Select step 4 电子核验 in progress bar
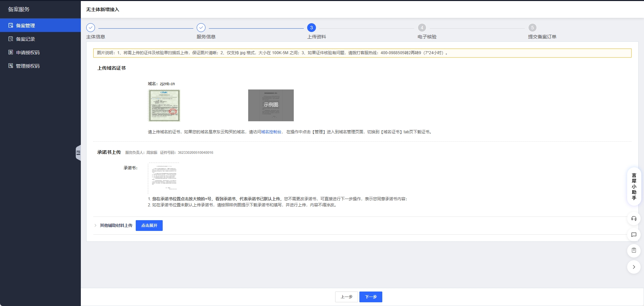Viewport: 644px width, 306px height. [x=422, y=28]
